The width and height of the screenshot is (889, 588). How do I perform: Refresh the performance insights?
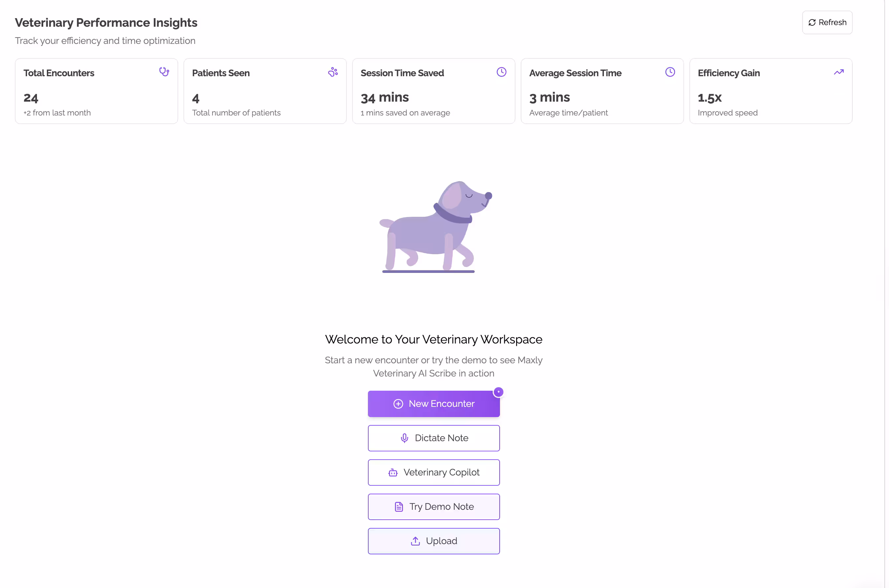click(827, 22)
